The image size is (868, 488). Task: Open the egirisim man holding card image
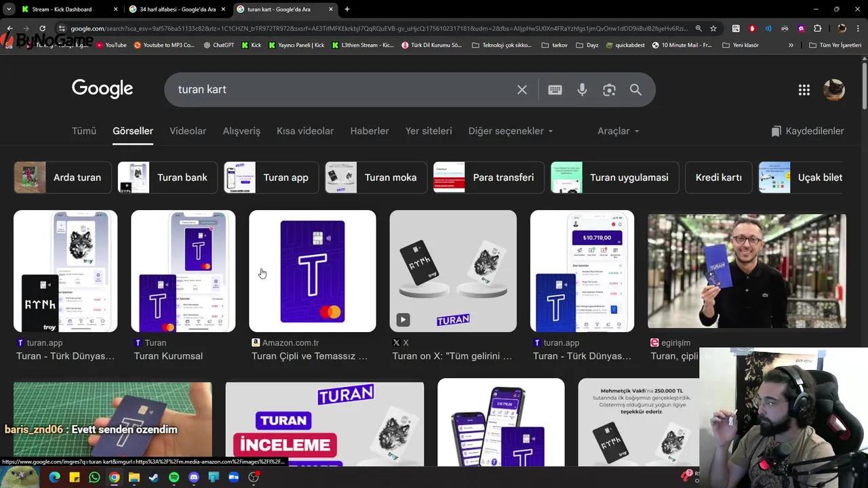click(x=747, y=271)
